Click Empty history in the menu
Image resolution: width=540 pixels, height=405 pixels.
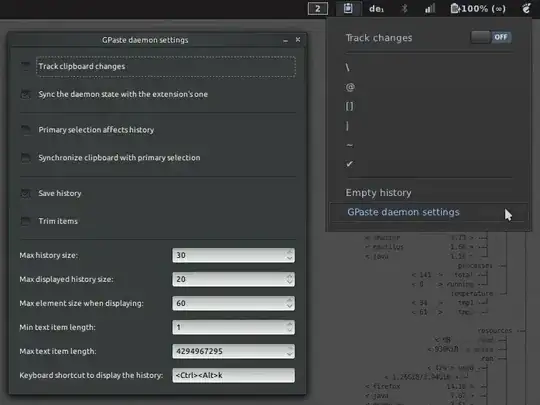click(x=378, y=193)
